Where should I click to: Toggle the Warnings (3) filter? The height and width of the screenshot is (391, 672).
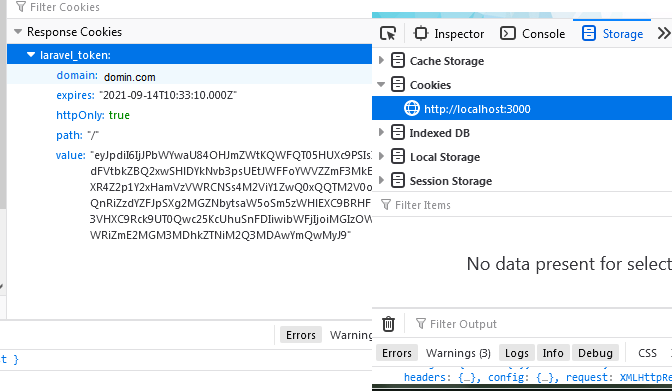coord(458,353)
